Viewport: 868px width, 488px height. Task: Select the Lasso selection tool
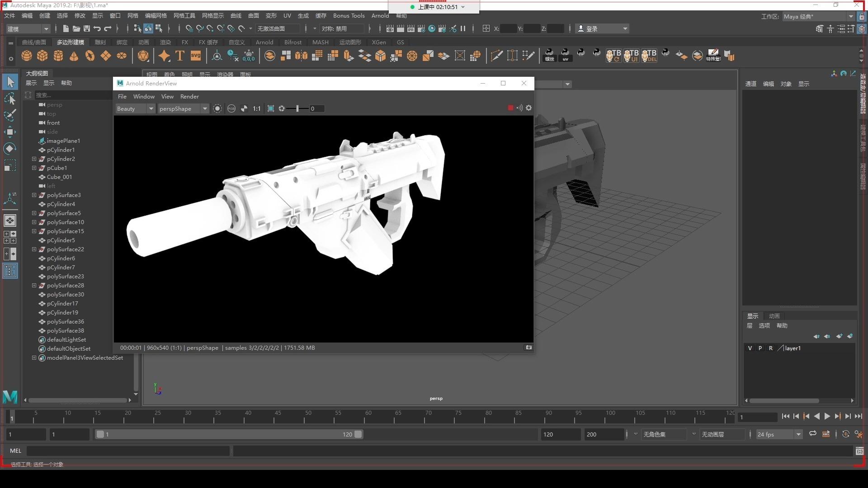click(9, 100)
